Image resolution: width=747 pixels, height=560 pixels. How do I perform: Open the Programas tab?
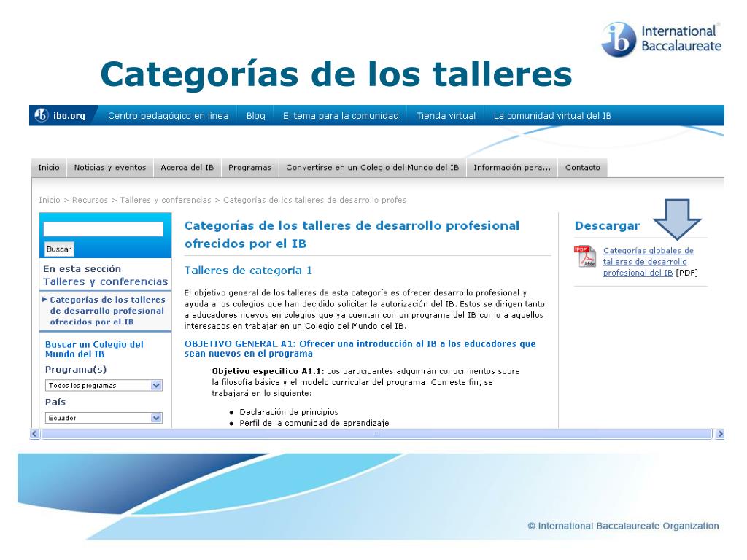point(249,168)
